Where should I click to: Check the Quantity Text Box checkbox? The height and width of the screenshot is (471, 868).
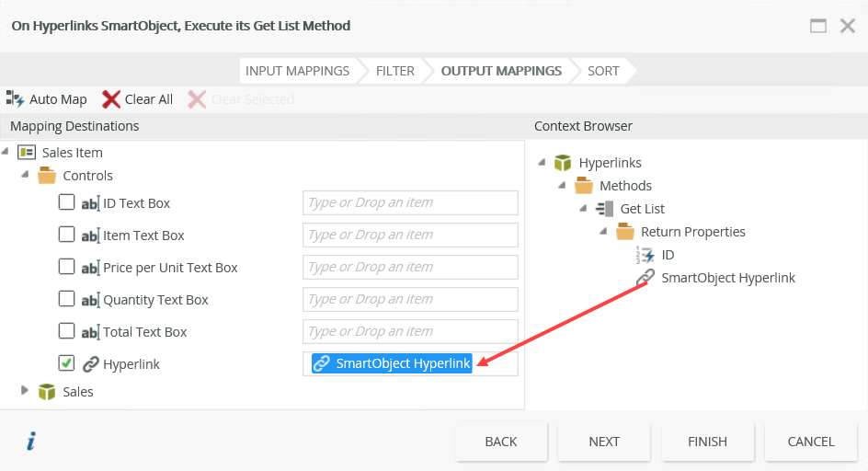coord(66,299)
